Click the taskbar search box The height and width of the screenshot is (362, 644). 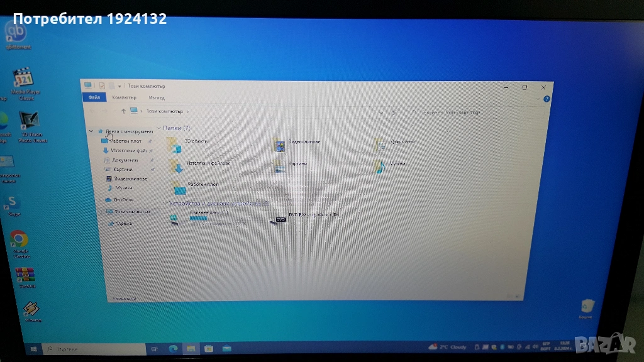[96, 349]
